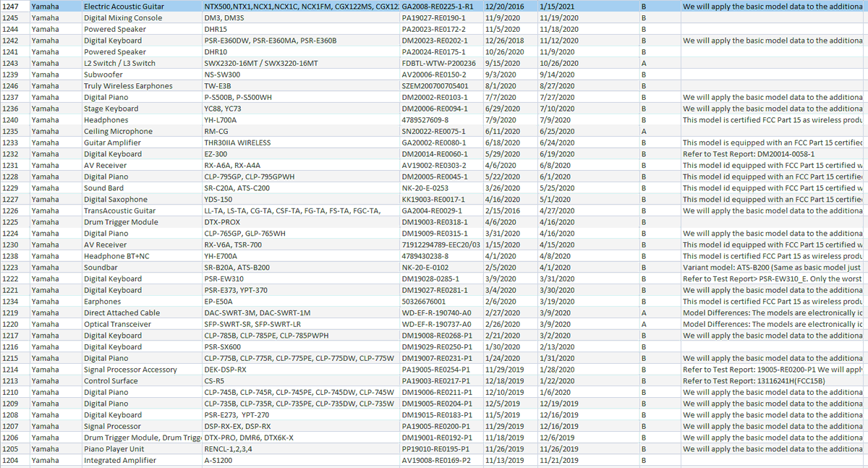This screenshot has height=468, width=868.
Task: Click report 'AV19008-RE0169-P2'
Action: pyautogui.click(x=441, y=460)
